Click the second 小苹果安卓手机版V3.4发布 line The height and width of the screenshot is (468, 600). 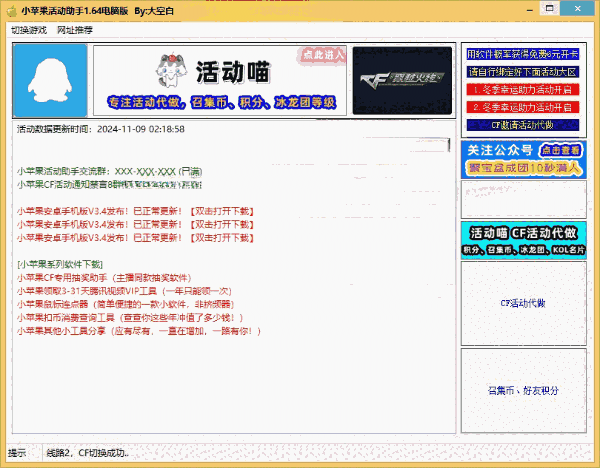tap(135, 225)
